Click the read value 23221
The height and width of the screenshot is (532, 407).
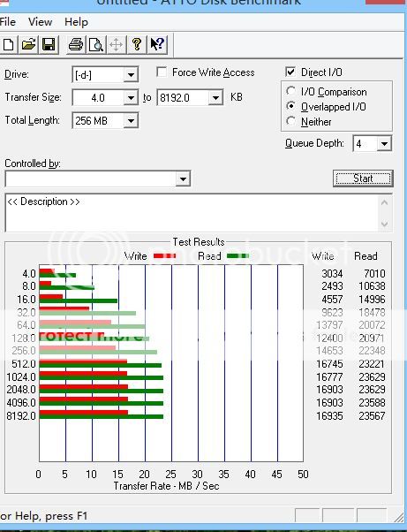click(x=372, y=364)
